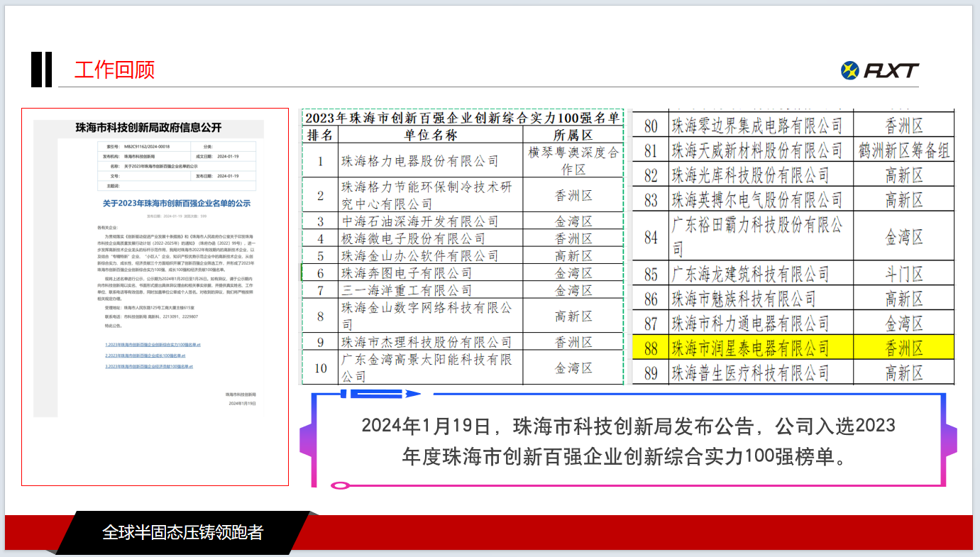Screen dimensions: 980x557
Task: Select the 横琴粤澳深度合作区 cell
Action: (573, 161)
